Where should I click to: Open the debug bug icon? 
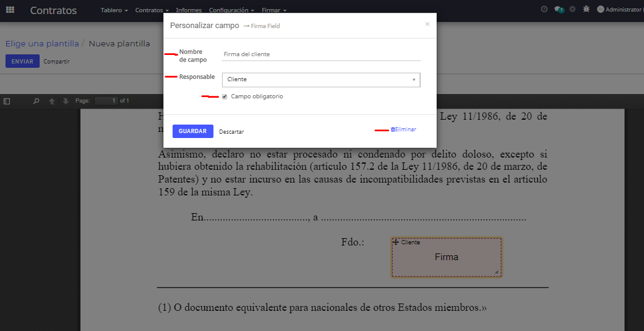(x=586, y=9)
